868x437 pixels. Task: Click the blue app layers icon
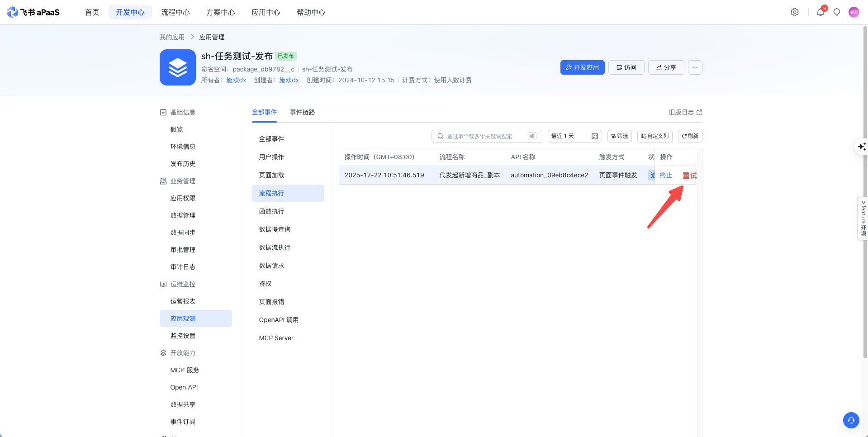tap(178, 67)
